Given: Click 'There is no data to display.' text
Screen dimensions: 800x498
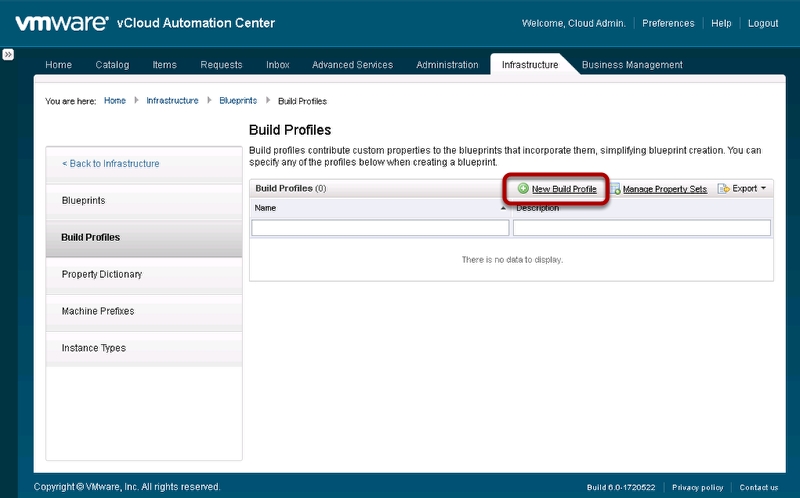Looking at the screenshot, I should tap(512, 260).
